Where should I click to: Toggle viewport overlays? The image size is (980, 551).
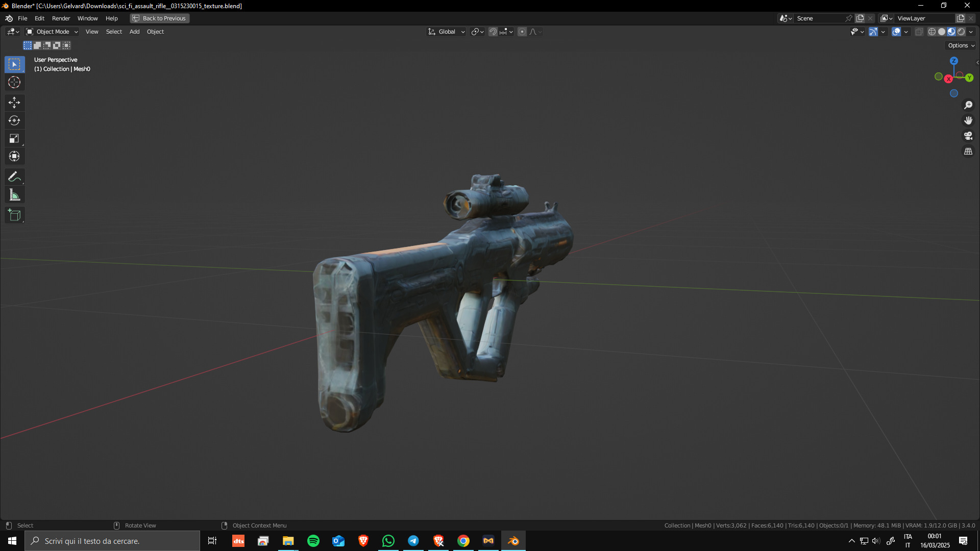tap(896, 32)
